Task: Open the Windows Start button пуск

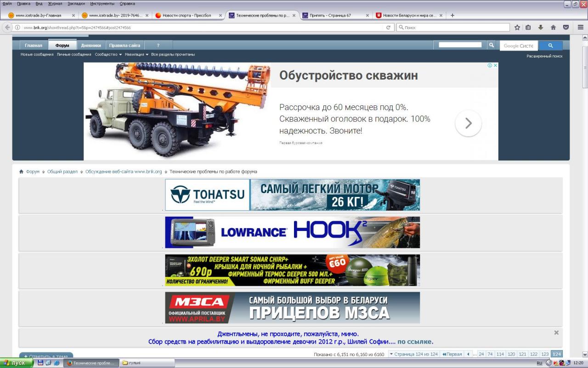Action: (17, 363)
